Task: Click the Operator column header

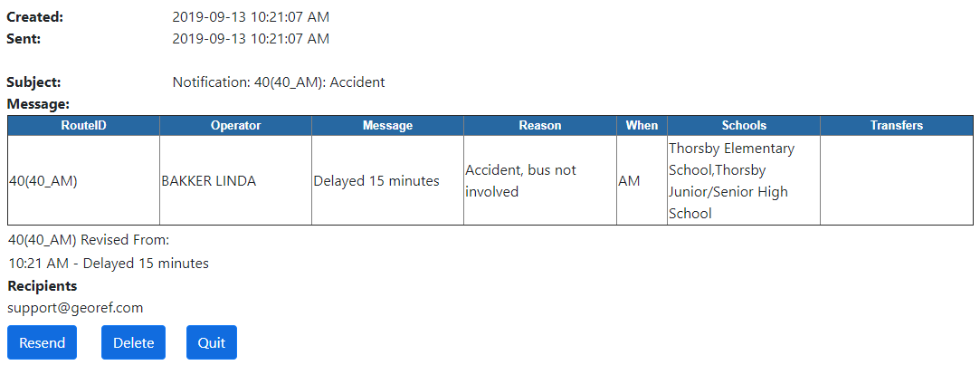Action: pyautogui.click(x=235, y=126)
